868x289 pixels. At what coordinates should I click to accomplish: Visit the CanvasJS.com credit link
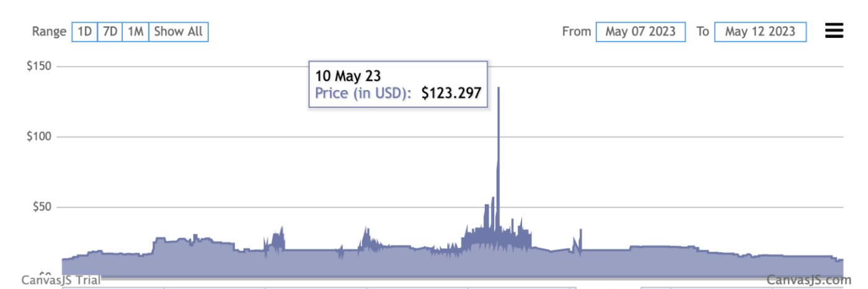808,280
